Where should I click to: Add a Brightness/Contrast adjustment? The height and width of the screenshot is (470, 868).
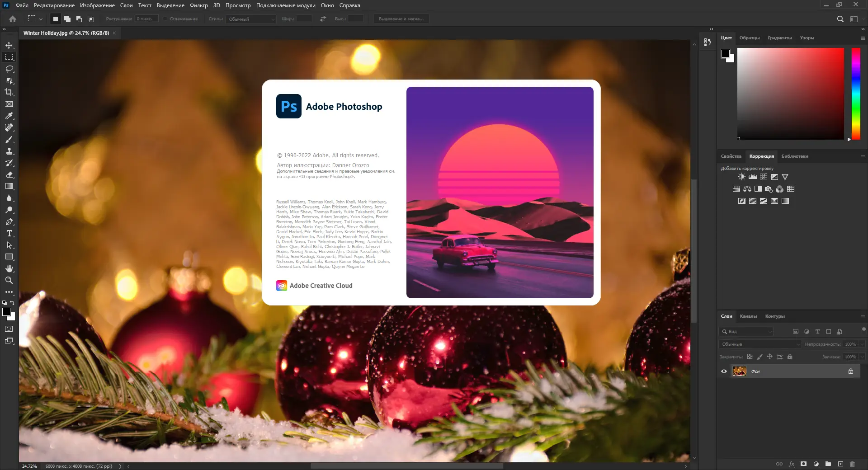(741, 177)
